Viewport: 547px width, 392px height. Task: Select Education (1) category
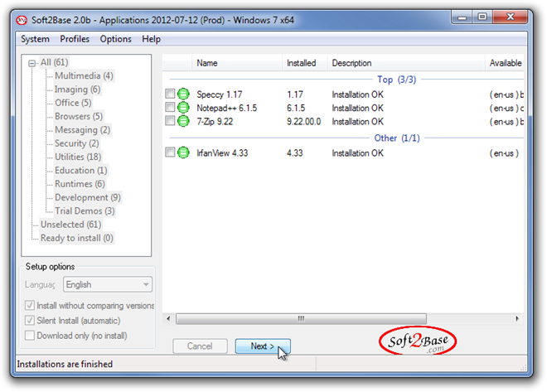click(81, 170)
